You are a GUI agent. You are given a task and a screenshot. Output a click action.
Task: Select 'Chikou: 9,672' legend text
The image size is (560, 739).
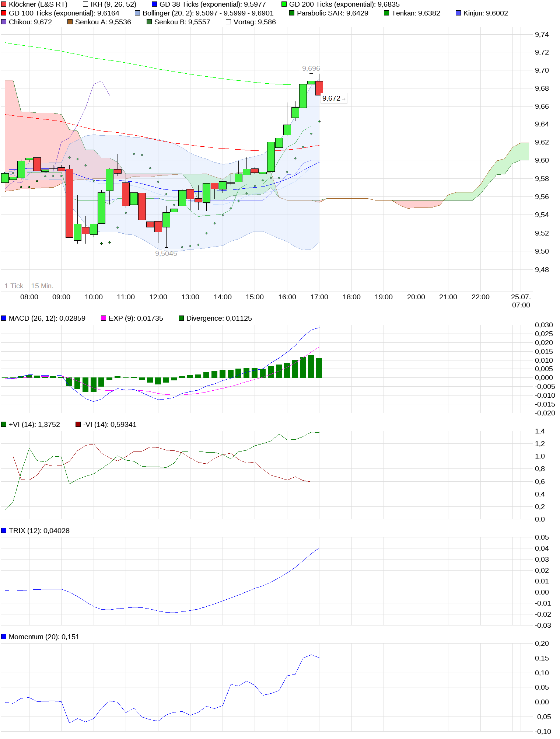click(30, 22)
